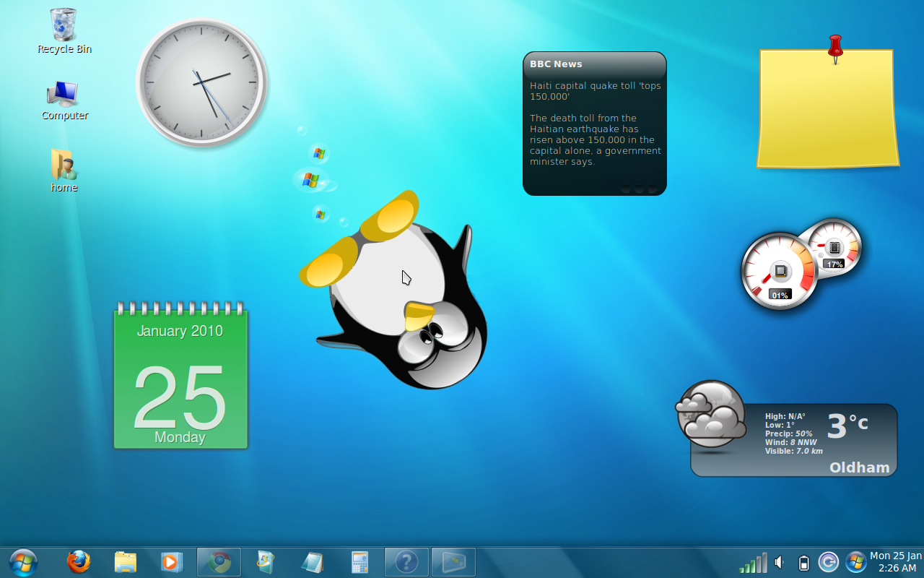Check the battery tray icon

click(803, 563)
